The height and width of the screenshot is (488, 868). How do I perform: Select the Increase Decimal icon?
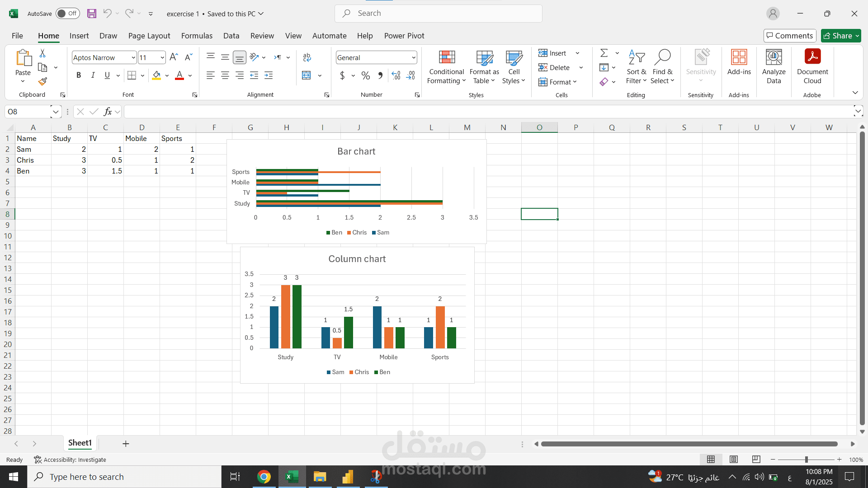396,75
